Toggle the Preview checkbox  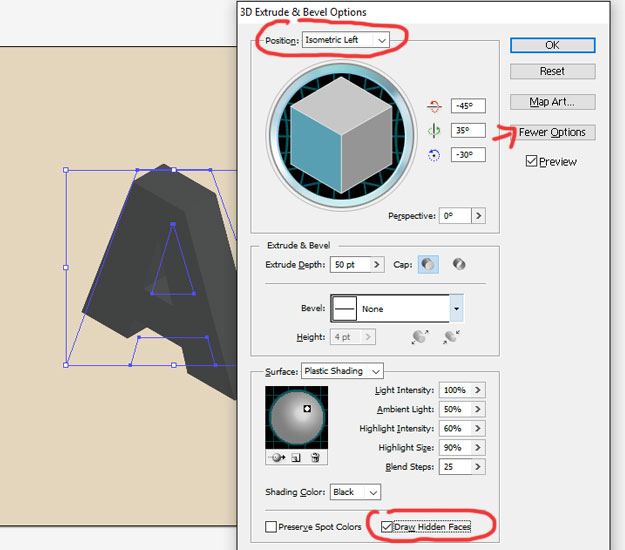click(x=532, y=161)
